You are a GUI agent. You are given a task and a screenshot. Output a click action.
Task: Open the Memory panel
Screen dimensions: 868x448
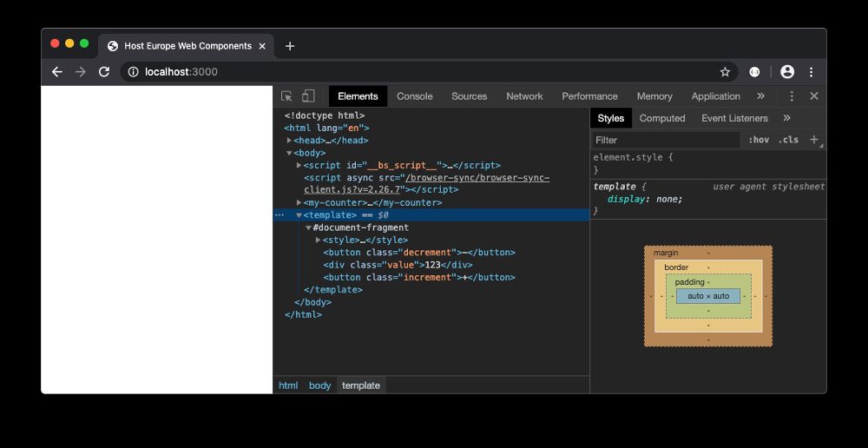(654, 96)
